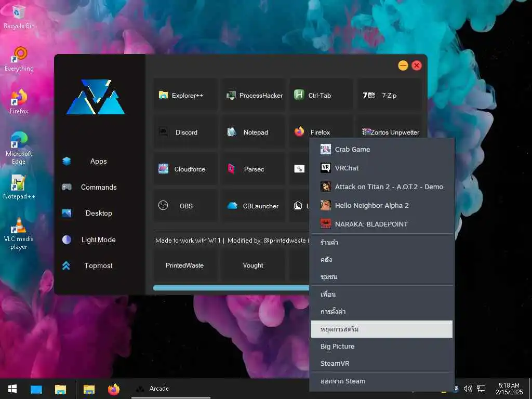The width and height of the screenshot is (532, 399).
Task: Select Arcade taskbar button
Action: tap(170, 389)
